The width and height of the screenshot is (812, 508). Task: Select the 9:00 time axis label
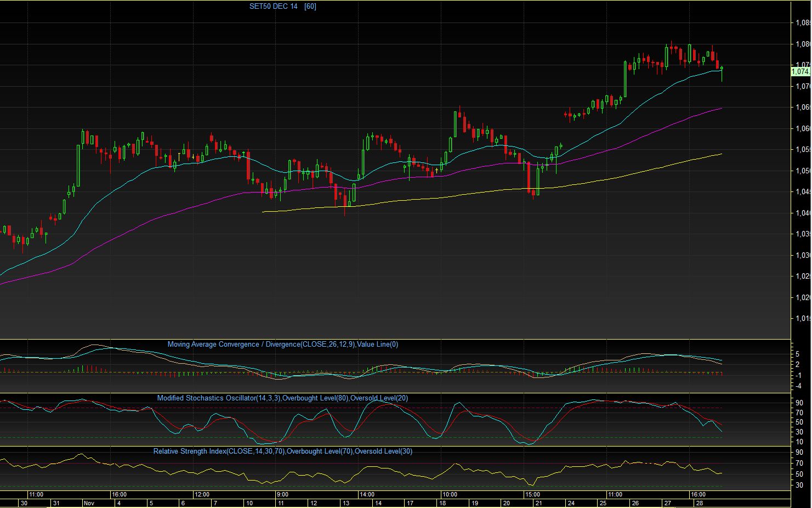click(282, 495)
